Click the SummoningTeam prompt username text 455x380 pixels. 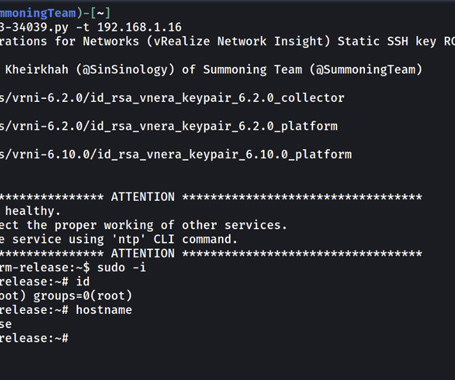pyautogui.click(x=38, y=13)
